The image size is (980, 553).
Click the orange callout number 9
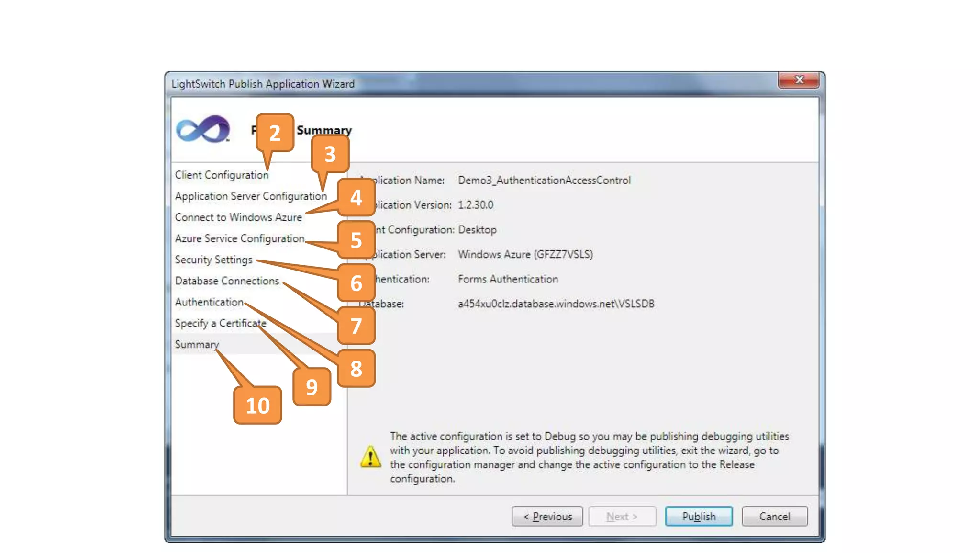click(312, 387)
